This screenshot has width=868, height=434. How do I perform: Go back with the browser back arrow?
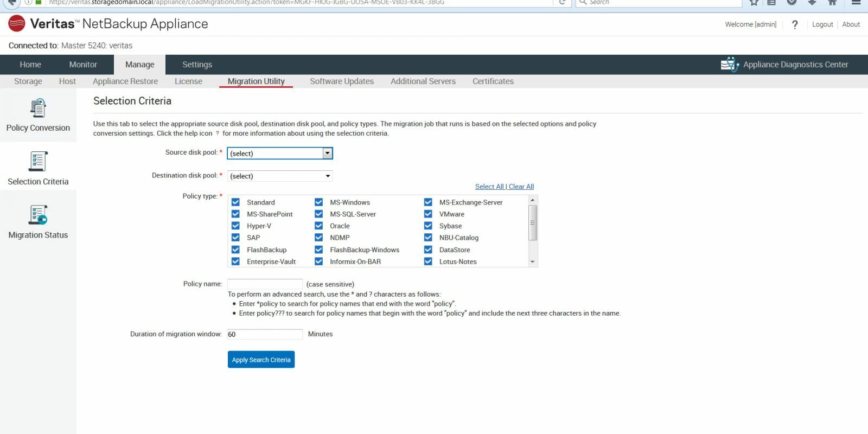coord(12,3)
